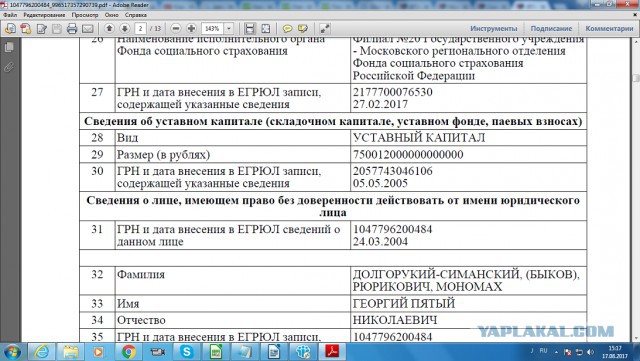Viewport: 640px width, 361px height.
Task: Launch Internet Explorer from the taskbar
Action: (x=42, y=352)
